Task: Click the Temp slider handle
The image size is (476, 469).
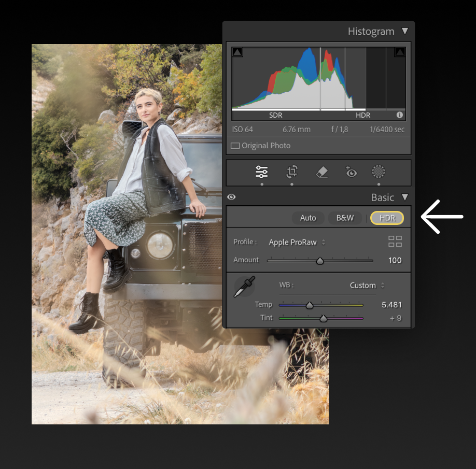Action: pyautogui.click(x=310, y=305)
